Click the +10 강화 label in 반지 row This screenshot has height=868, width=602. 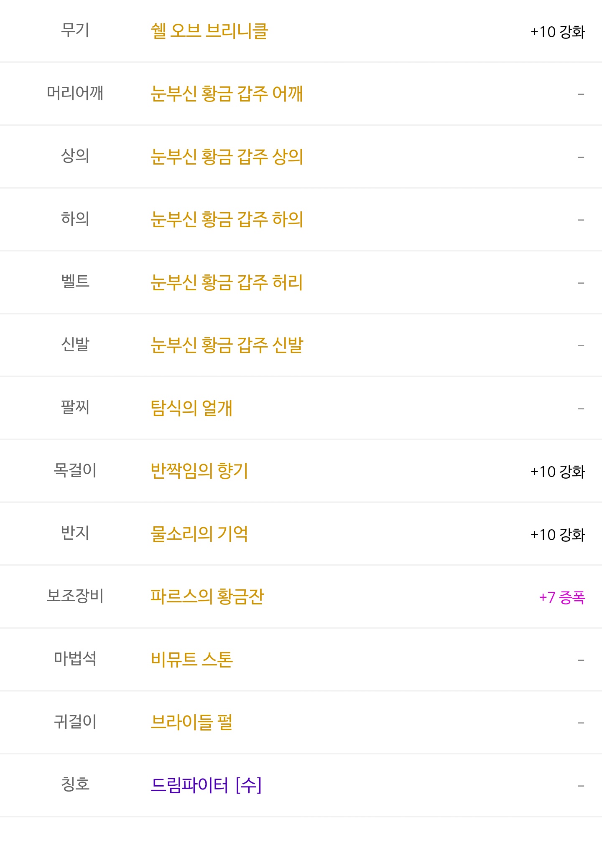point(558,535)
